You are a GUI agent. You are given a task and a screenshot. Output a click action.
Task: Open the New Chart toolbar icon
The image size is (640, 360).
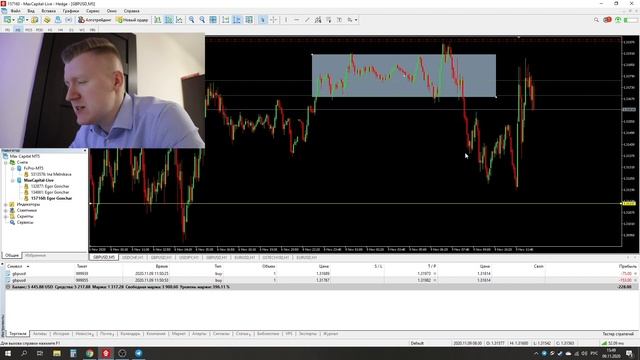point(7,20)
